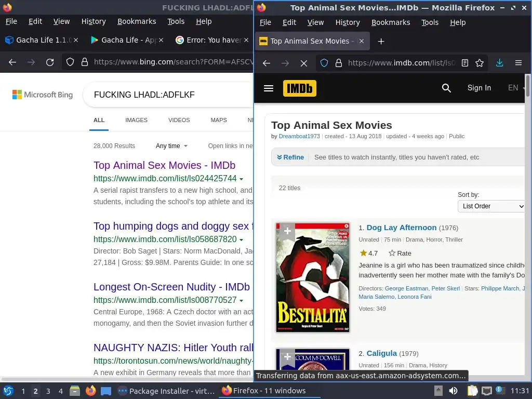Click the Bing search input field

pyautogui.click(x=168, y=95)
